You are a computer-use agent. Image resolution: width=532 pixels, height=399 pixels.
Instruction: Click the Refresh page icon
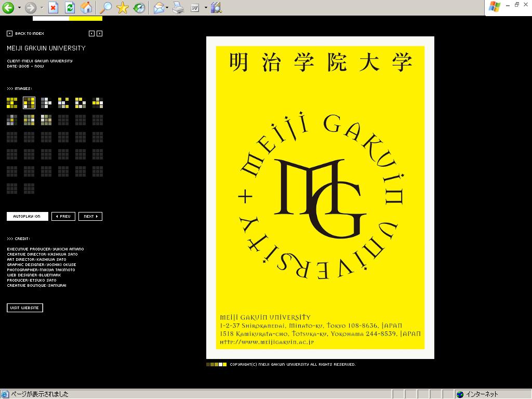point(70,7)
